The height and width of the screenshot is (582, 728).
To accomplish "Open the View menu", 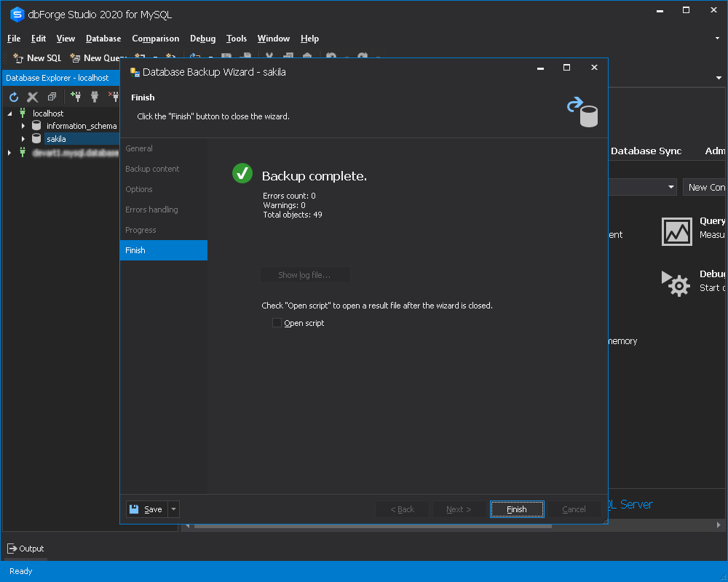I will click(66, 39).
